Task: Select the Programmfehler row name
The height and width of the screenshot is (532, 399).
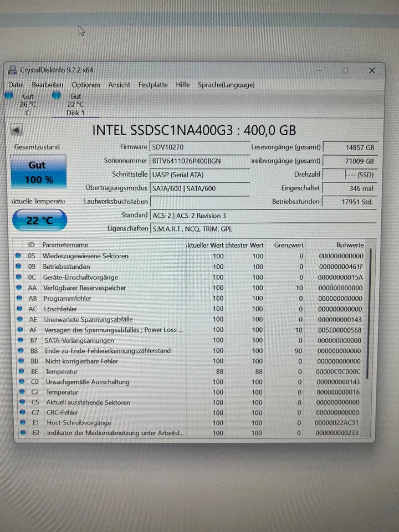Action: pyautogui.click(x=68, y=299)
